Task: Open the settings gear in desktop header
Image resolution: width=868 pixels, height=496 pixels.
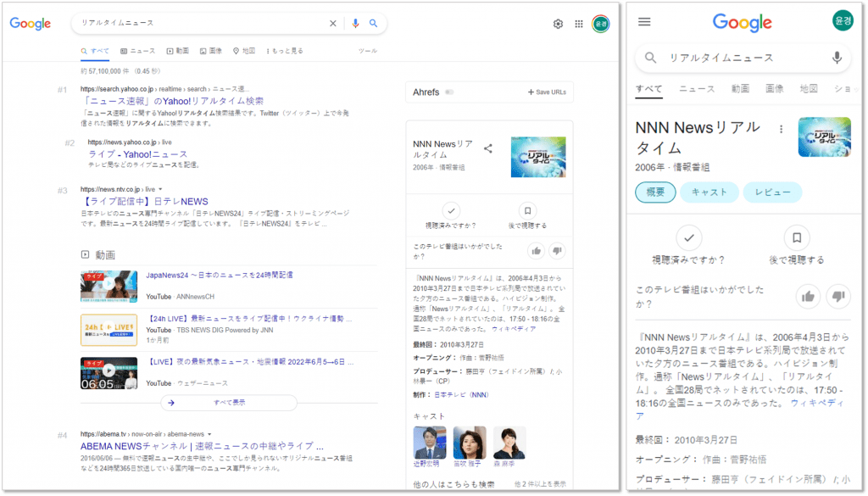Action: point(558,24)
